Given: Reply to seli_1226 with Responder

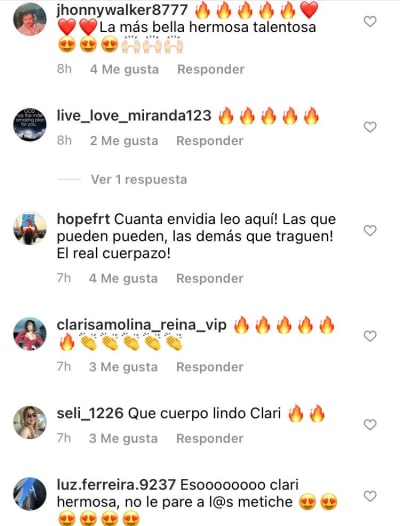Looking at the screenshot, I should [210, 438].
